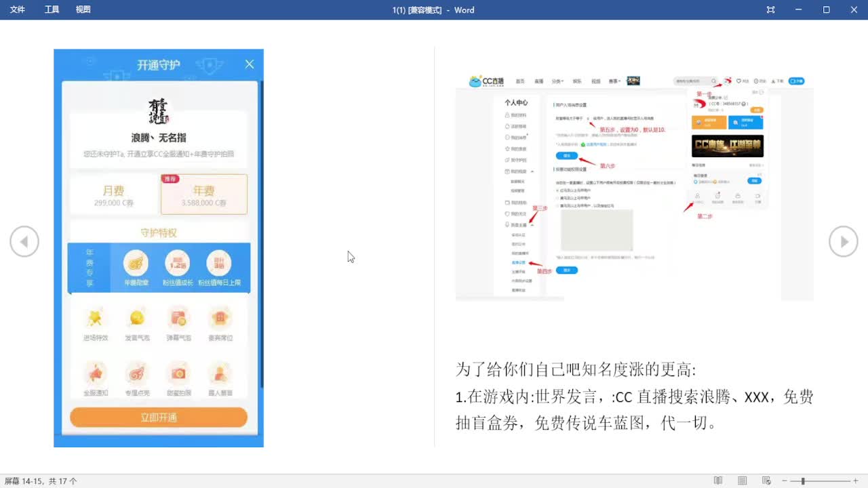Image resolution: width=868 pixels, height=488 pixels.
Task: Switch to Print Layout view icon
Action: pos(743,481)
